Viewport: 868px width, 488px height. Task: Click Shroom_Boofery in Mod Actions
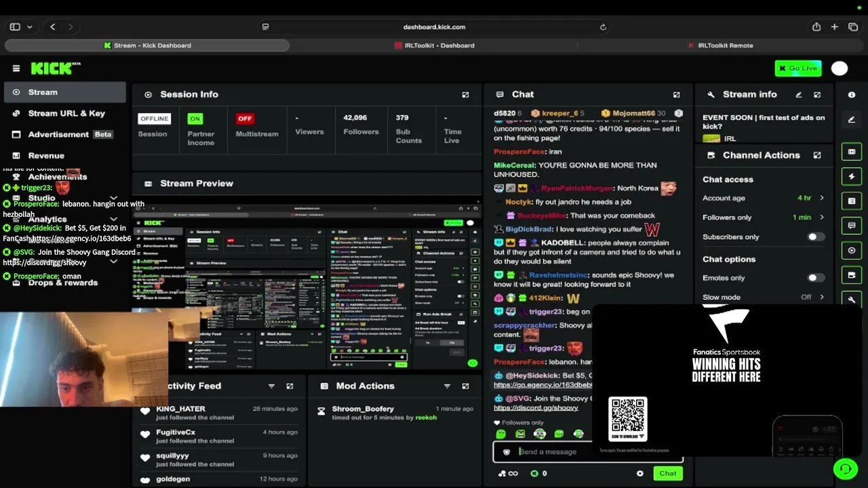point(363,409)
